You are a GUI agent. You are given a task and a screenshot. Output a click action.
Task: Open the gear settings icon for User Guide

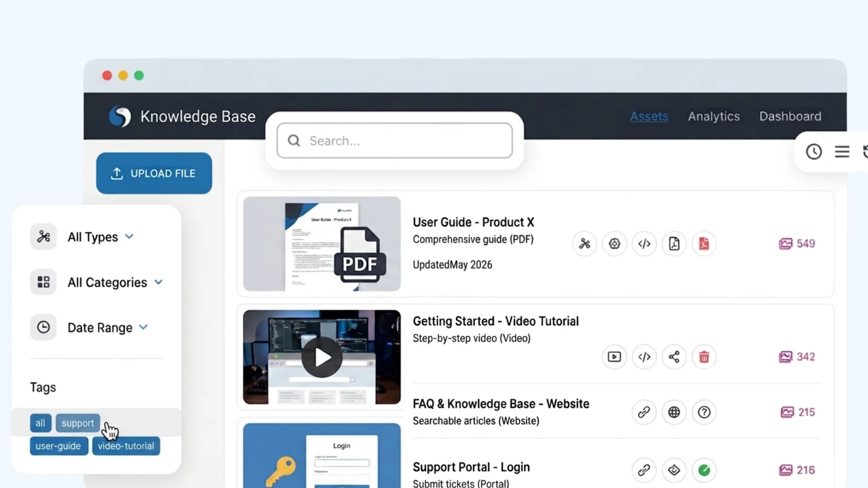pos(614,244)
